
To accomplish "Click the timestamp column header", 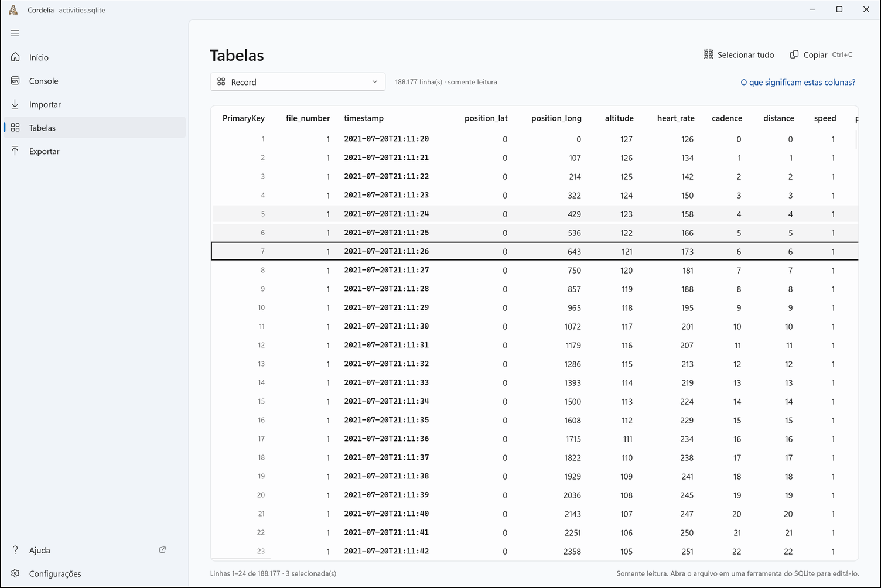I will click(364, 118).
